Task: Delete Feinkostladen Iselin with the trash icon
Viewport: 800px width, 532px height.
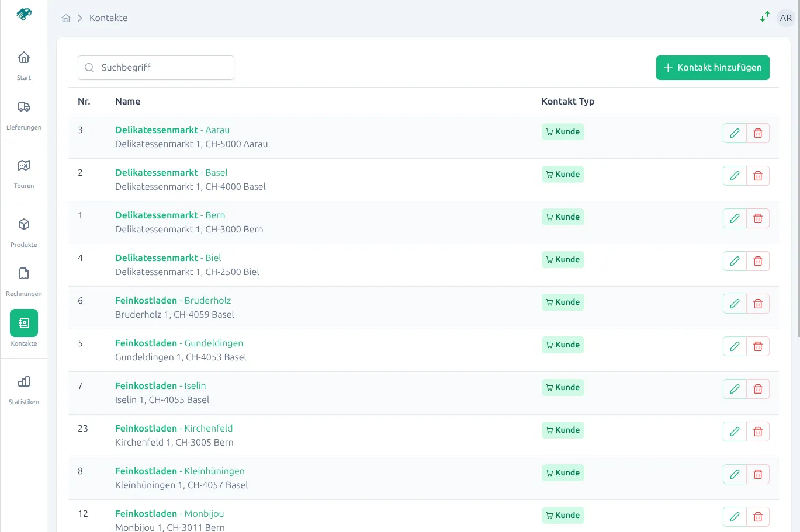Action: (x=758, y=388)
